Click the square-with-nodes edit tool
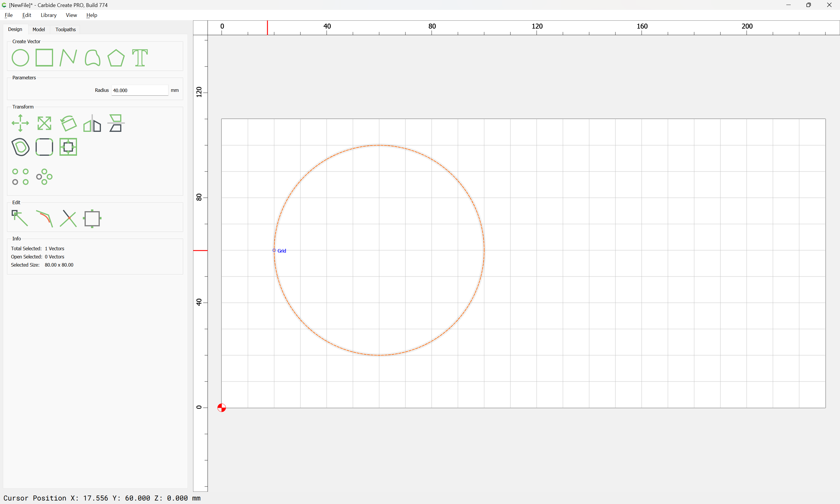This screenshot has height=504, width=840. (92, 218)
